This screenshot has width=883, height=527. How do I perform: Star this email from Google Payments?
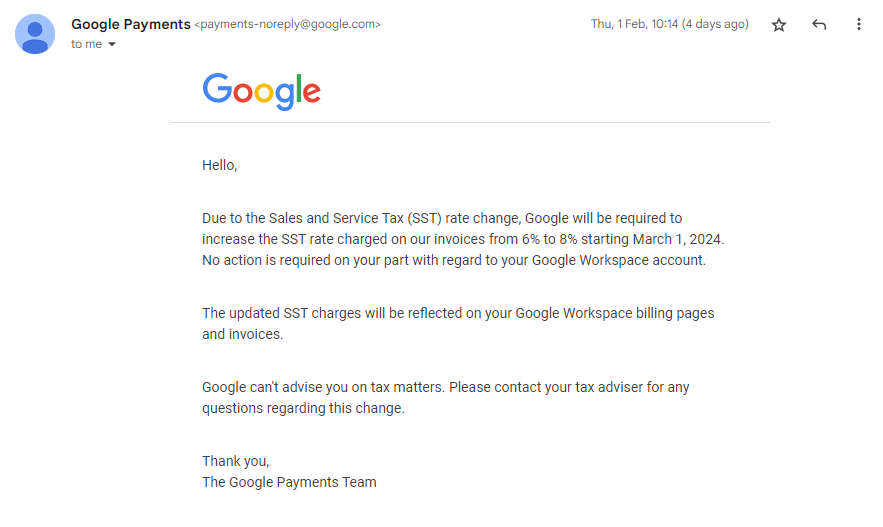(779, 25)
